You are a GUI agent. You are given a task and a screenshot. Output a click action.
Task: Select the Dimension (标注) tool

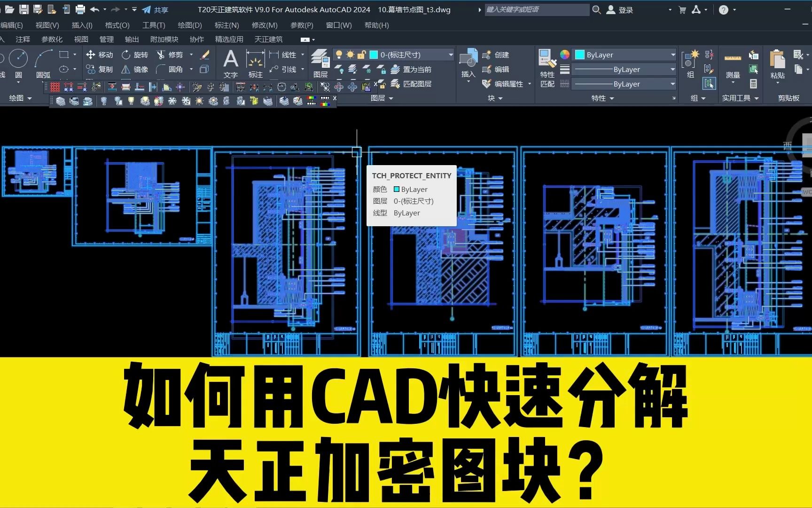tap(255, 63)
